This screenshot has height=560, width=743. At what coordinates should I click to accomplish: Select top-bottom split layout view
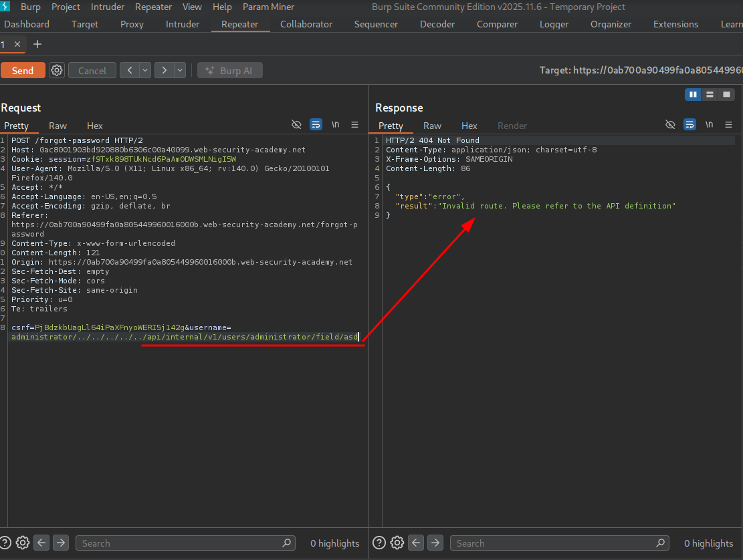(710, 95)
